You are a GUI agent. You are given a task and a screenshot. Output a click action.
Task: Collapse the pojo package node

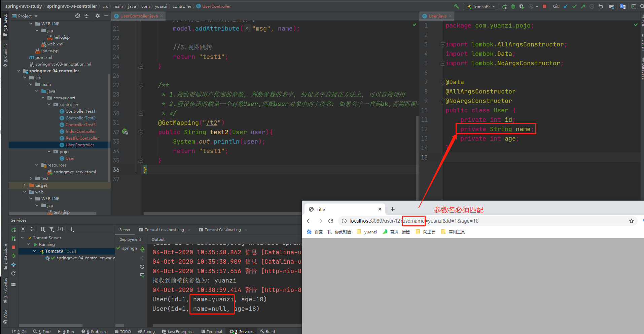point(49,152)
